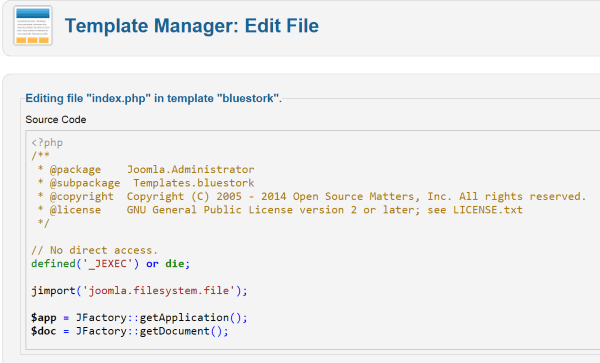Click the 'getApplication' method name in code
Image resolution: width=600 pixels, height=363 pixels.
coord(184,317)
